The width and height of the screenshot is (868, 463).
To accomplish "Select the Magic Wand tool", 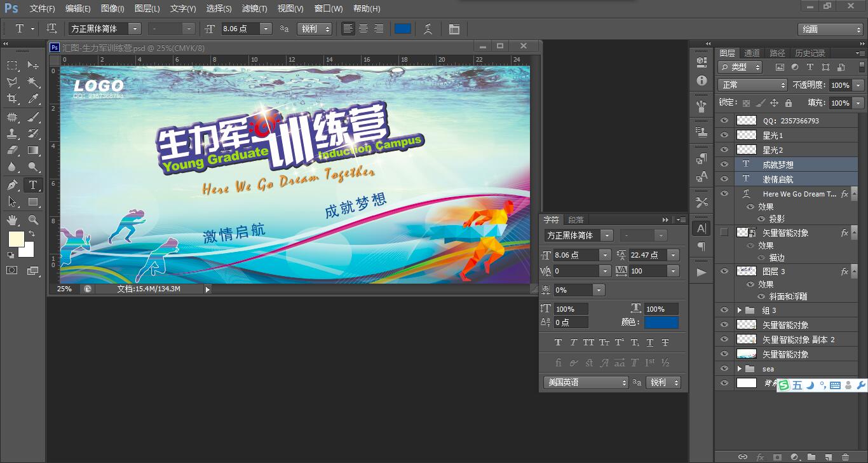I will 33,82.
